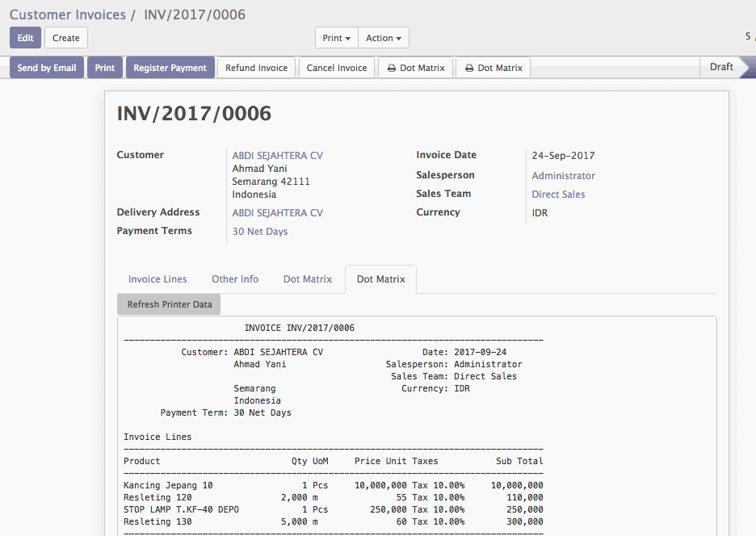Click 'Resleting 120' product line

click(157, 497)
